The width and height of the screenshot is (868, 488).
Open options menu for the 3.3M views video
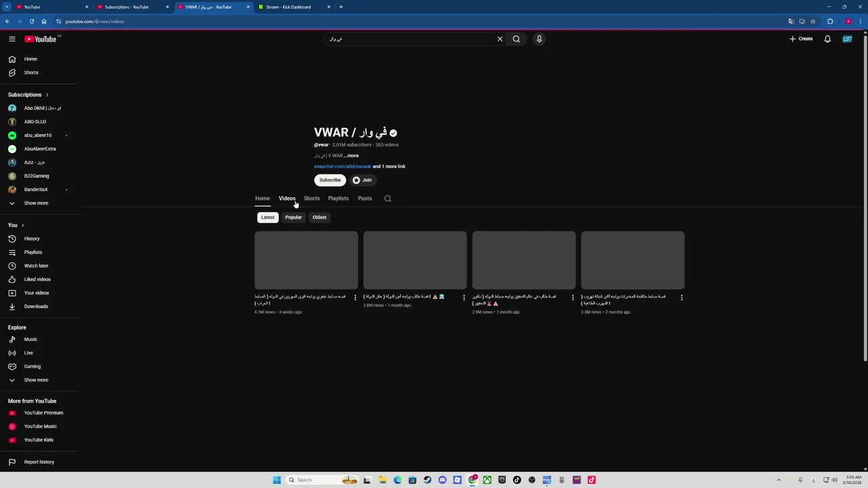point(682,298)
